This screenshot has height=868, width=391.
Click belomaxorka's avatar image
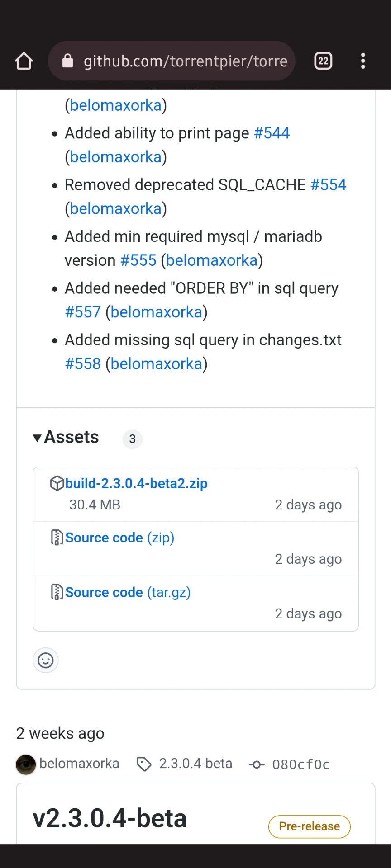pos(26,764)
